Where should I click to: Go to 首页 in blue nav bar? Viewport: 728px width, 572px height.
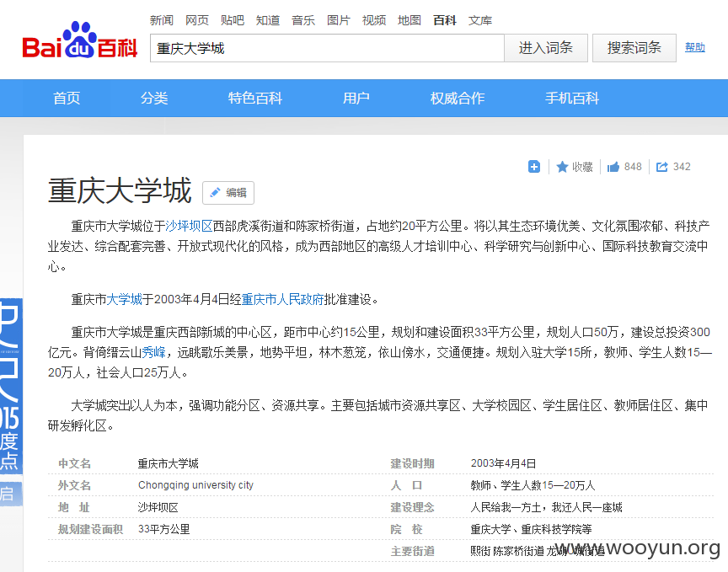[67, 98]
